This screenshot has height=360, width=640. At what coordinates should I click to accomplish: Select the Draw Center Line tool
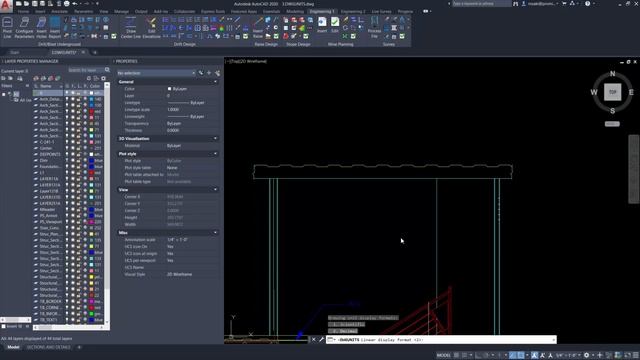(x=131, y=28)
